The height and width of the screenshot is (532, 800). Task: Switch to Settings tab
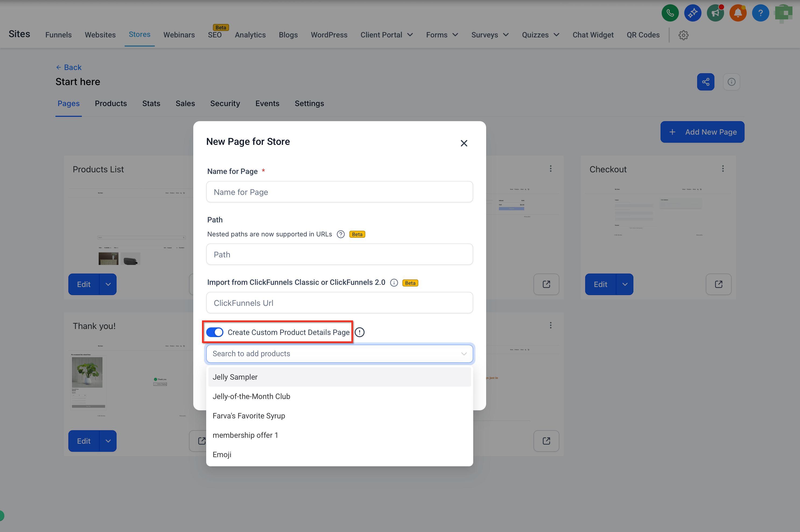tap(309, 103)
